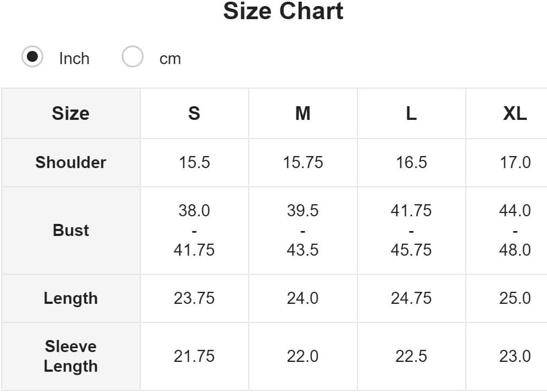Click the Inch unit label
This screenshot has height=392, width=547.
(x=75, y=59)
